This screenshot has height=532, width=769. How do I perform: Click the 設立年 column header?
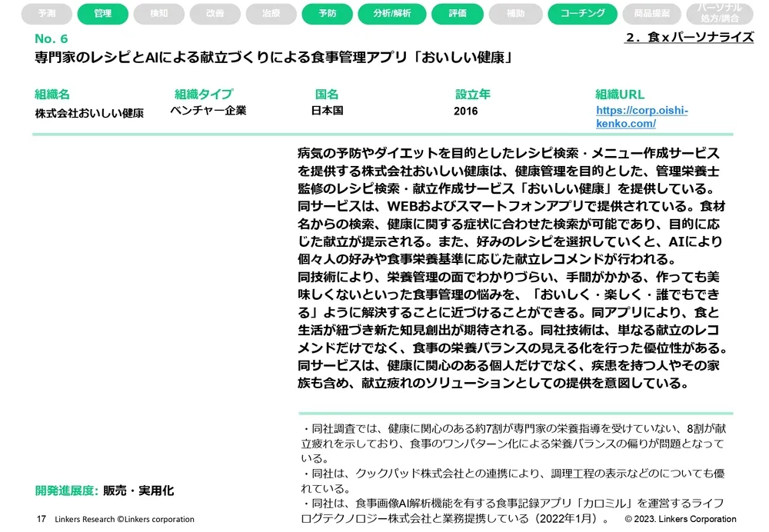(x=472, y=95)
